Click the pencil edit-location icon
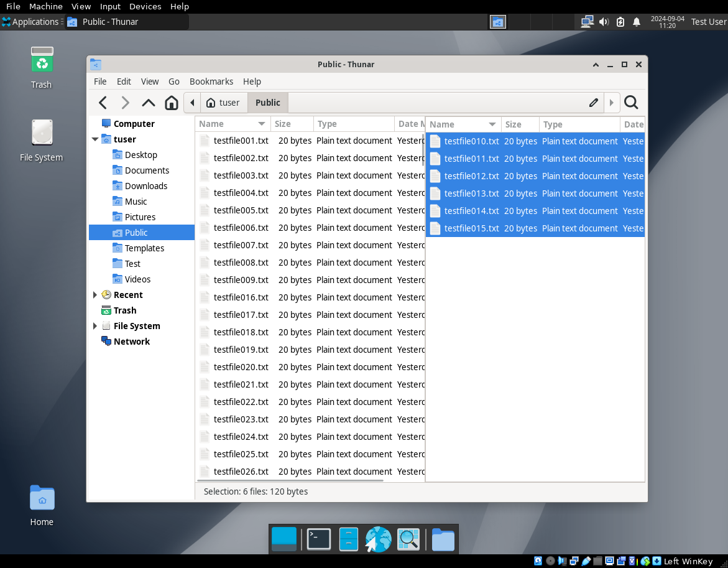Image resolution: width=728 pixels, height=568 pixels. coord(594,103)
